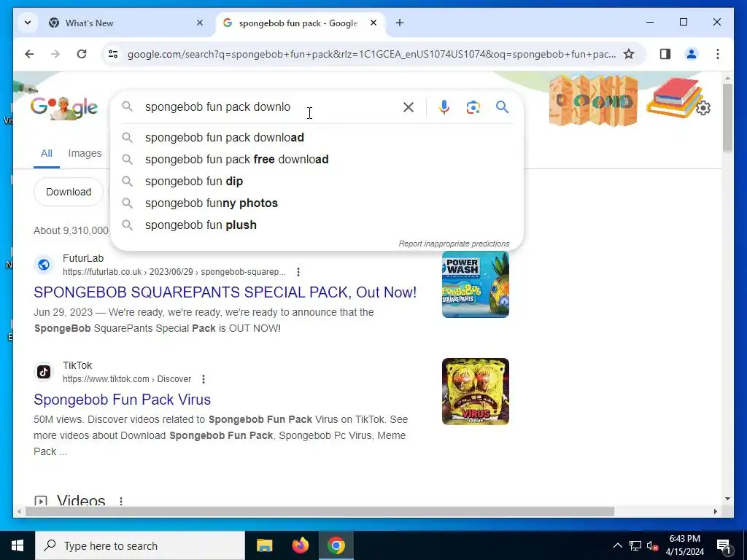Click the Chrome taskbar icon

point(336,545)
